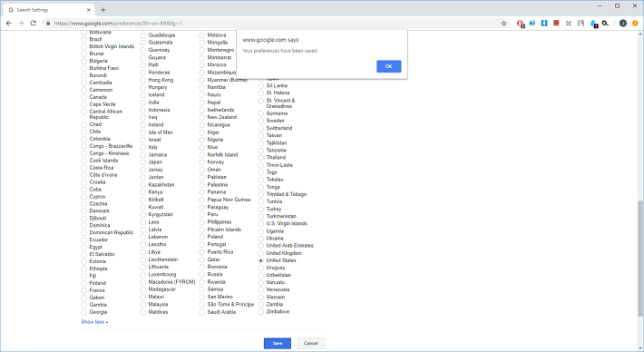This screenshot has height=352, width=644.
Task: Open the Chrome profile avatar
Action: (x=623, y=24)
